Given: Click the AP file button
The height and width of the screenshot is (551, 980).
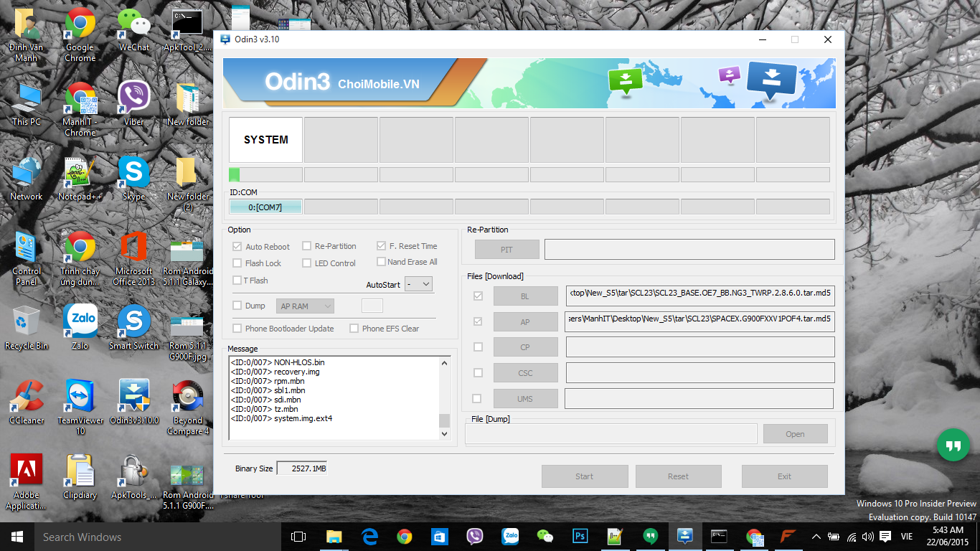Looking at the screenshot, I should 525,322.
